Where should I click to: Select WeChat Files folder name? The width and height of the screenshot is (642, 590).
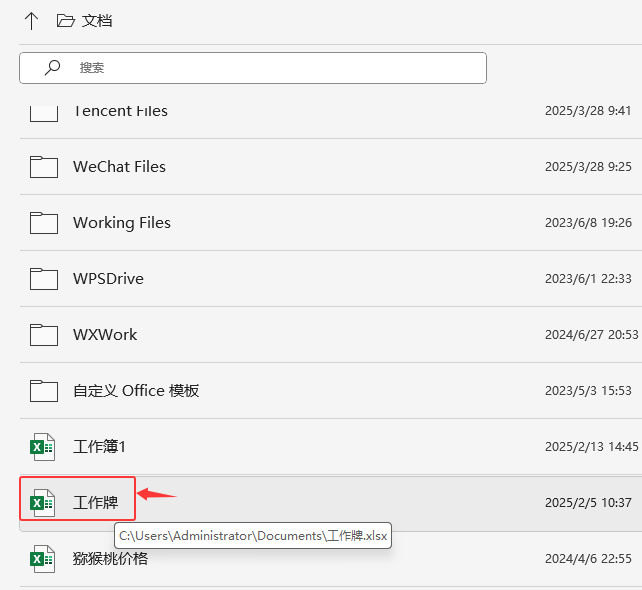120,167
